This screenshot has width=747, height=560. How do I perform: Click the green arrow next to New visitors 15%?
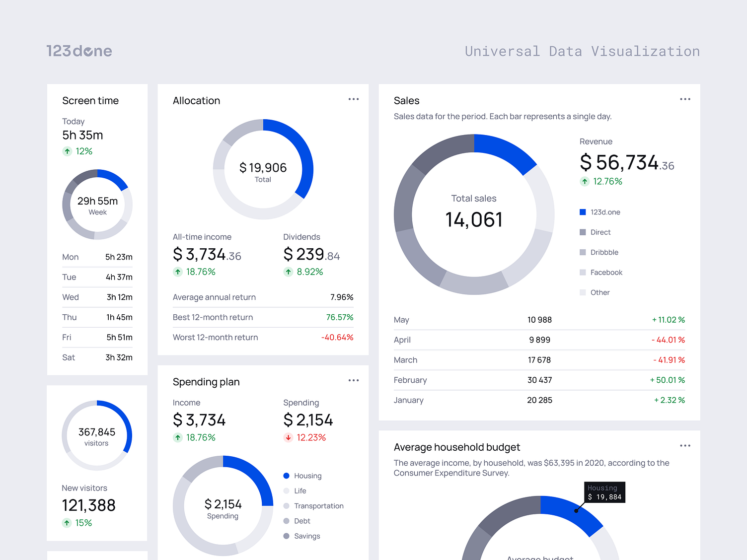pos(67,522)
